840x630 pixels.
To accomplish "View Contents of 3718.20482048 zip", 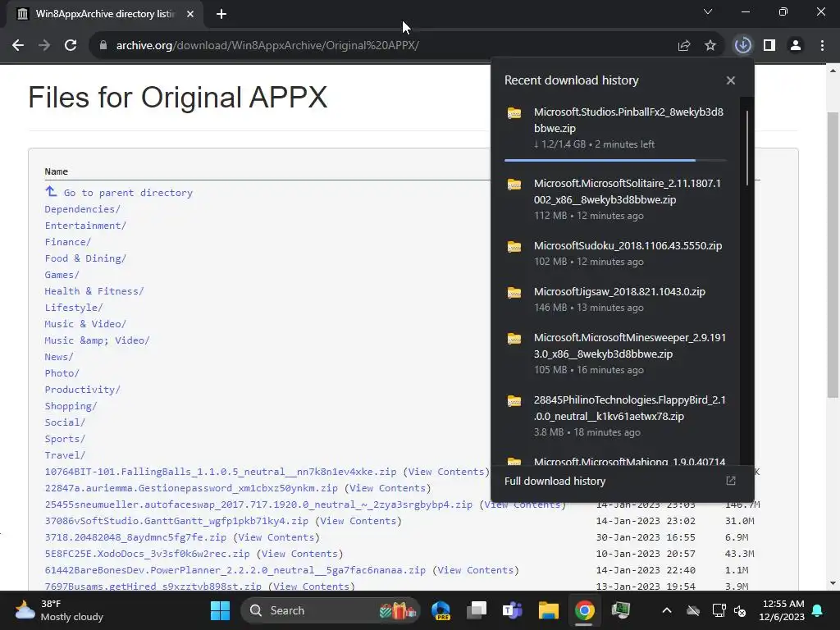I will pyautogui.click(x=276, y=537).
